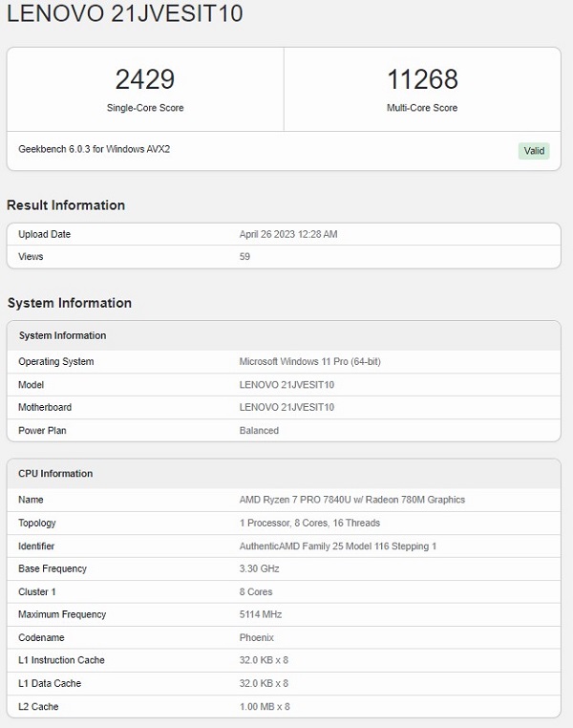
Task: Click the AuthenticAMD Family 25 identifier value
Action: tap(337, 546)
